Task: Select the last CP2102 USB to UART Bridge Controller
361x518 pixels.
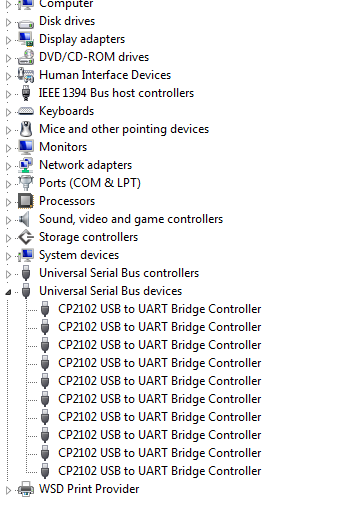Action: click(160, 471)
